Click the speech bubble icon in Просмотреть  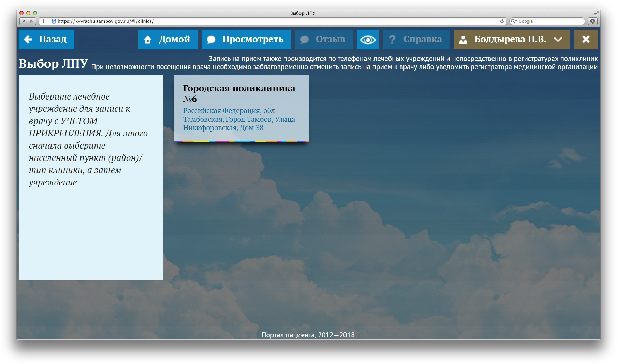211,40
